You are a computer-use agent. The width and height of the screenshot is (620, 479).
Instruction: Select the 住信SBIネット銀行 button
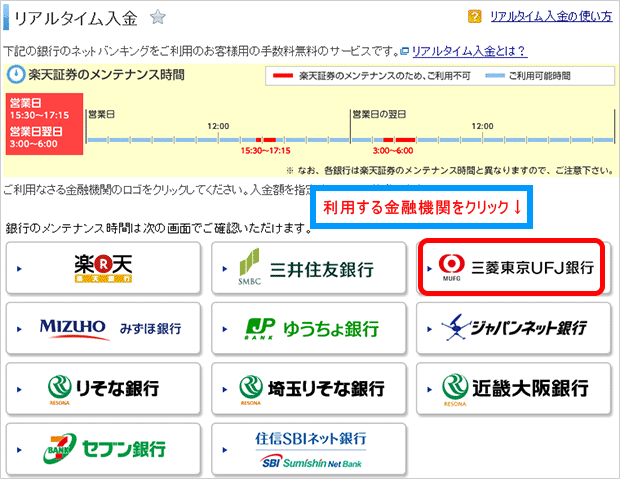click(309, 449)
